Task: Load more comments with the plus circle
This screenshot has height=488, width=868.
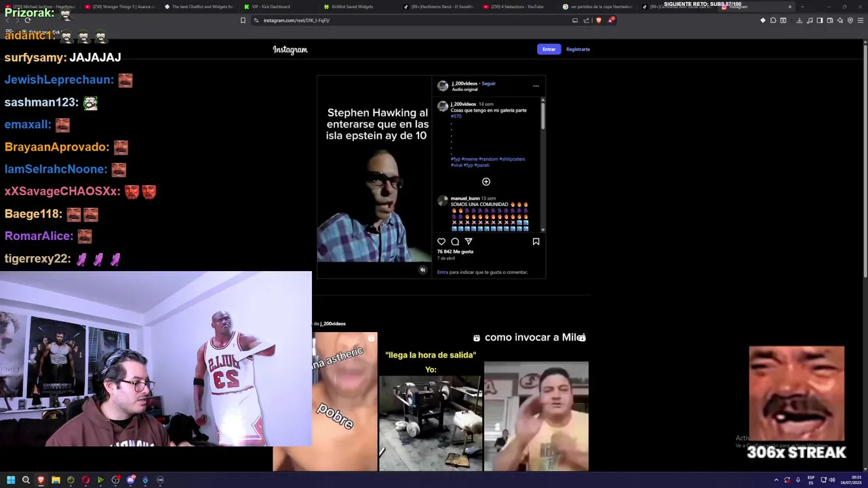Action: [x=486, y=182]
